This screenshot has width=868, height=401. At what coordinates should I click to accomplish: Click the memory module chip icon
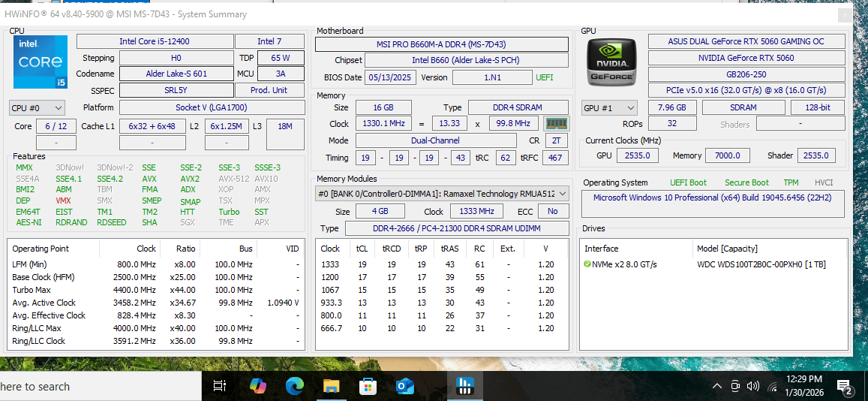tap(557, 123)
